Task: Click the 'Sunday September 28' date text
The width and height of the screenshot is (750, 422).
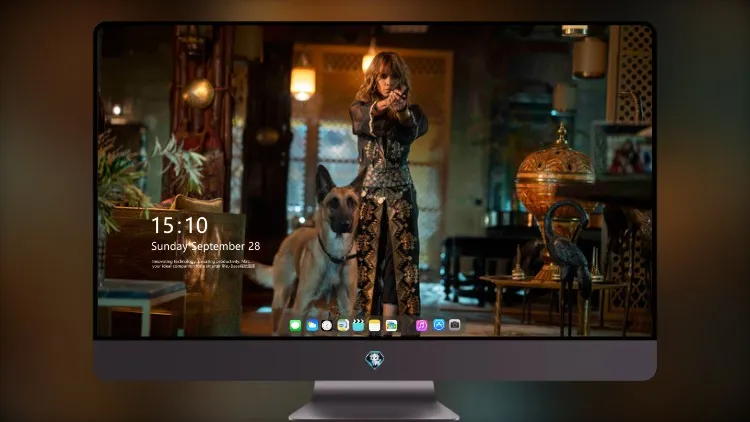Action: tap(206, 246)
